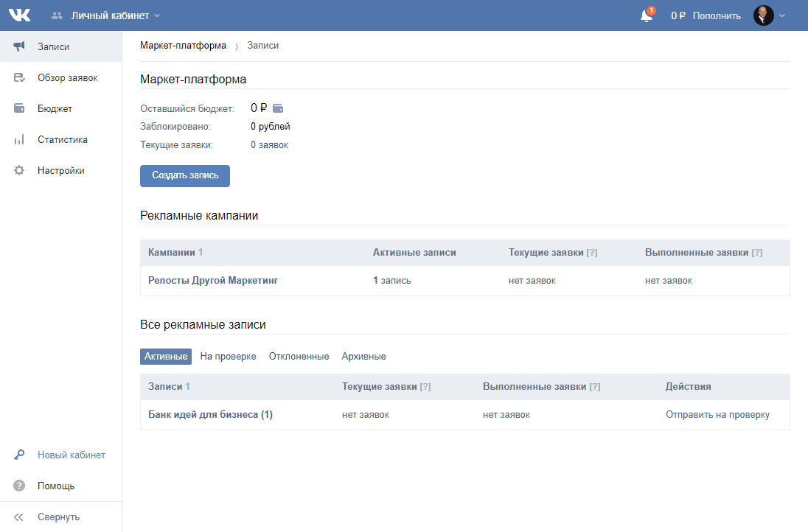The width and height of the screenshot is (808, 532).
Task: Select the Отклоненные tab
Action: coord(299,357)
